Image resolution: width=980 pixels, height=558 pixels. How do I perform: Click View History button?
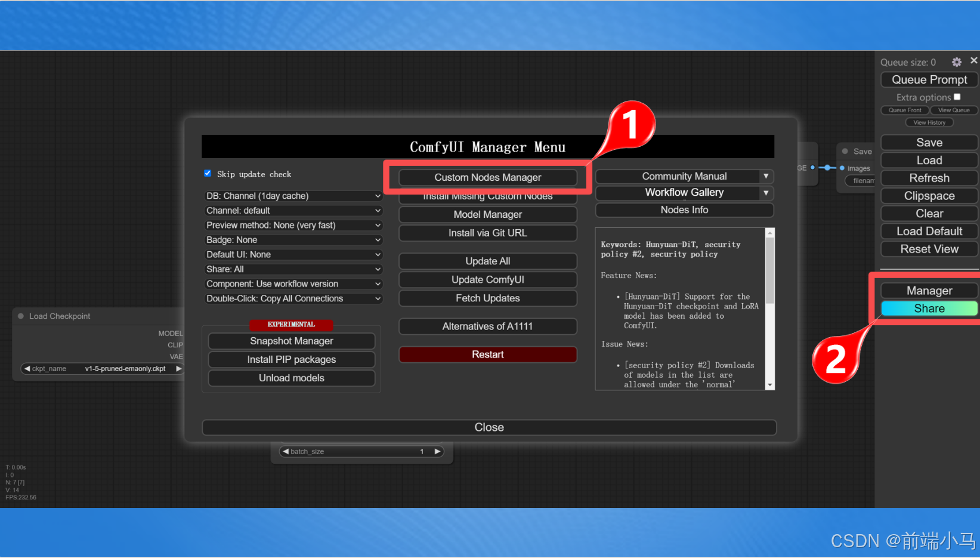click(929, 122)
